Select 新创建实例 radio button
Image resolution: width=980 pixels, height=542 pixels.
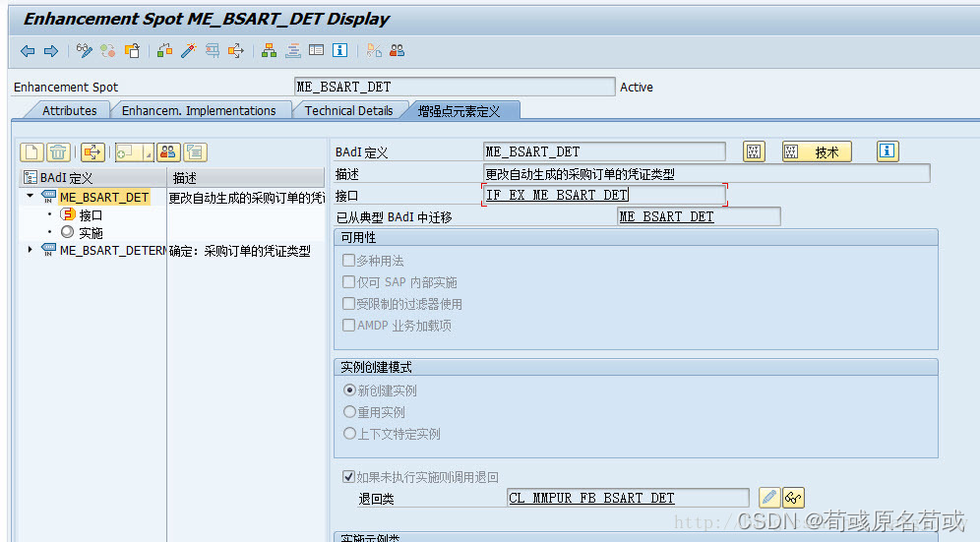[x=350, y=391]
